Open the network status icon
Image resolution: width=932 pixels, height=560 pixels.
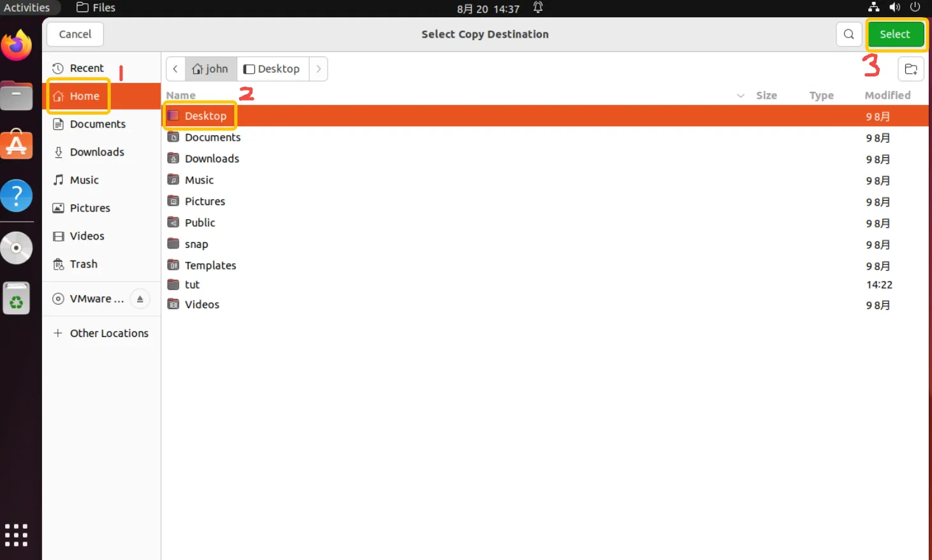[874, 8]
